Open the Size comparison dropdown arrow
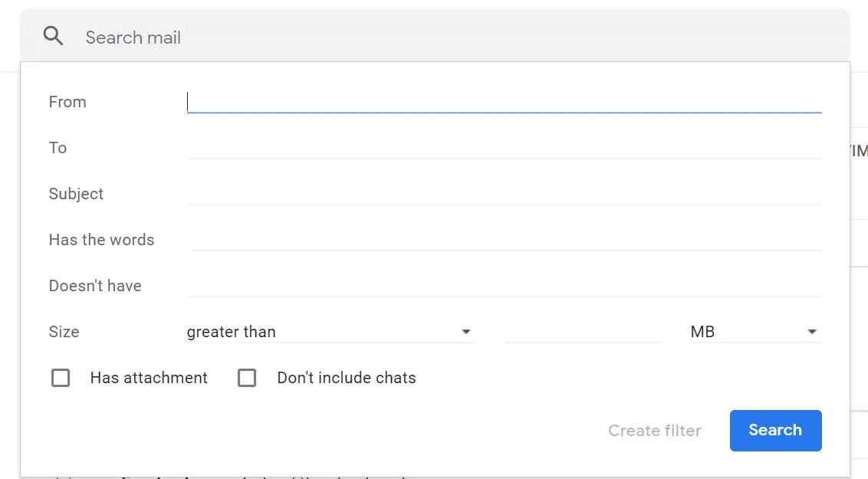This screenshot has width=868, height=479. tap(465, 331)
